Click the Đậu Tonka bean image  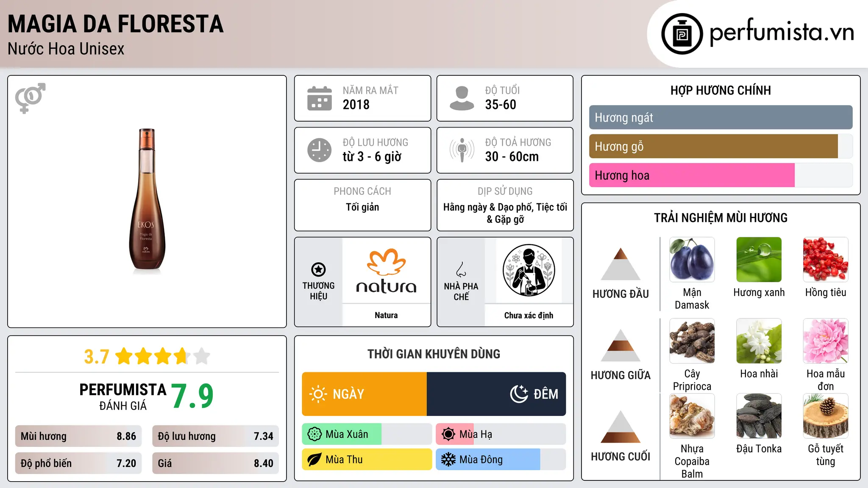coord(759,416)
